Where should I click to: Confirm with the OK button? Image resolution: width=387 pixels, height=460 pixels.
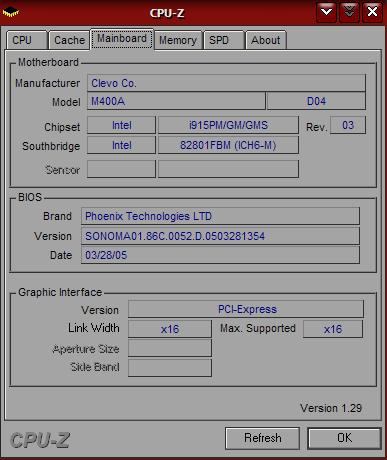tap(344, 438)
